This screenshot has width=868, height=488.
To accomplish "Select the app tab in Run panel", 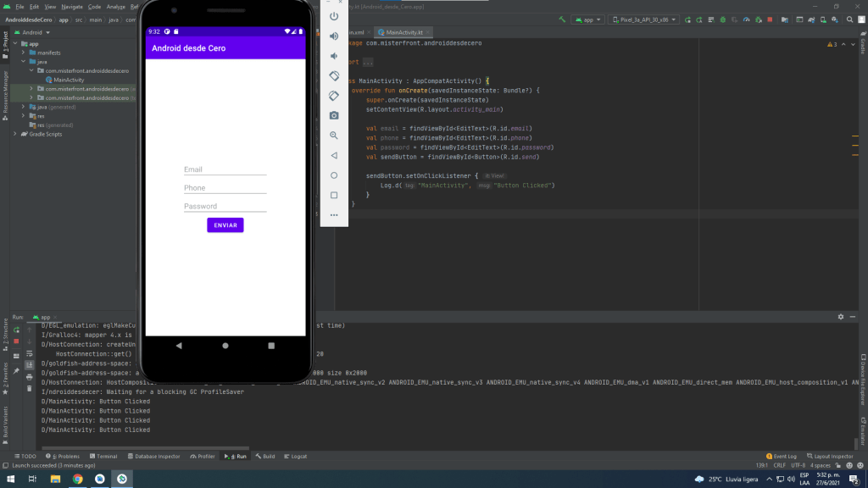I will [45, 318].
